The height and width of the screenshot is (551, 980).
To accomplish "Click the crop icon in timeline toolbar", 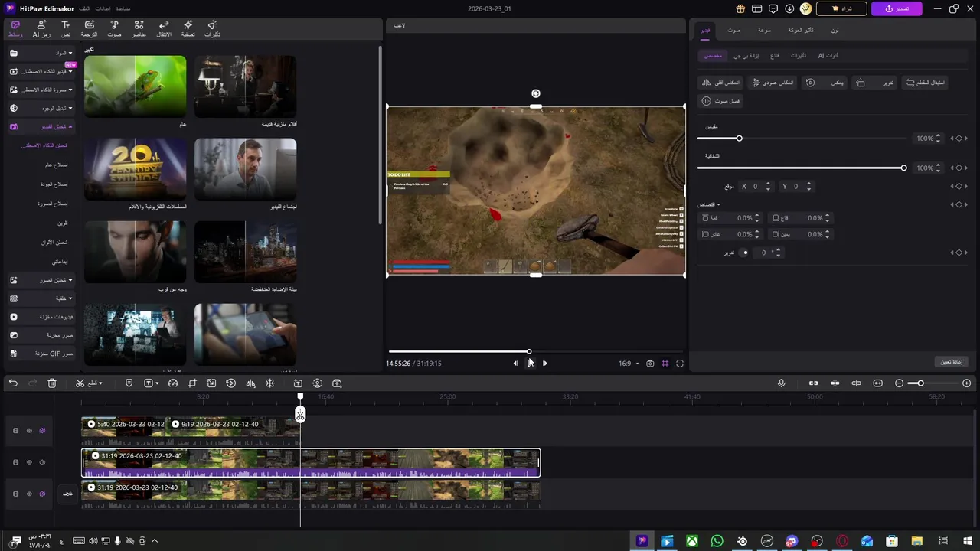I will pyautogui.click(x=192, y=383).
